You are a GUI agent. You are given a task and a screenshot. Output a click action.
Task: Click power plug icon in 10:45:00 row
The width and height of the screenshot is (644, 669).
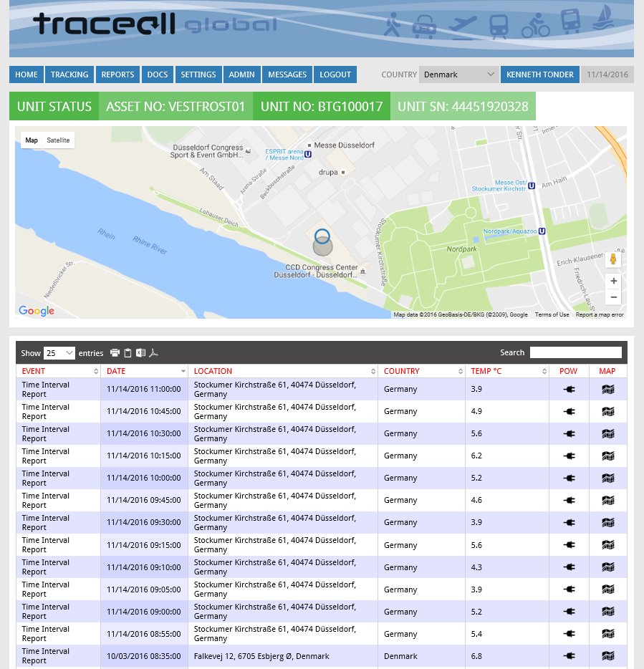pyautogui.click(x=569, y=411)
